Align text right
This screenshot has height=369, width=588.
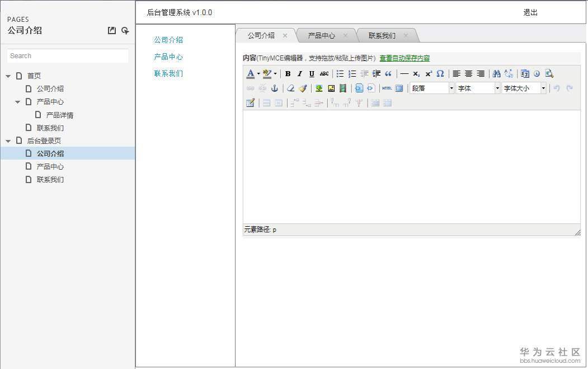[x=481, y=74]
